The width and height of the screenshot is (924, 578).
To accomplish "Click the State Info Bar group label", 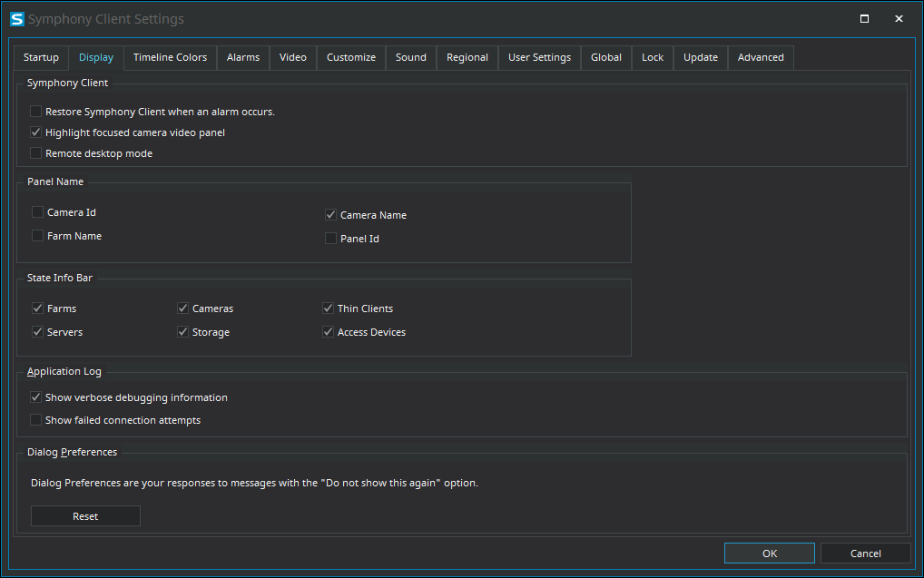I will 60,278.
